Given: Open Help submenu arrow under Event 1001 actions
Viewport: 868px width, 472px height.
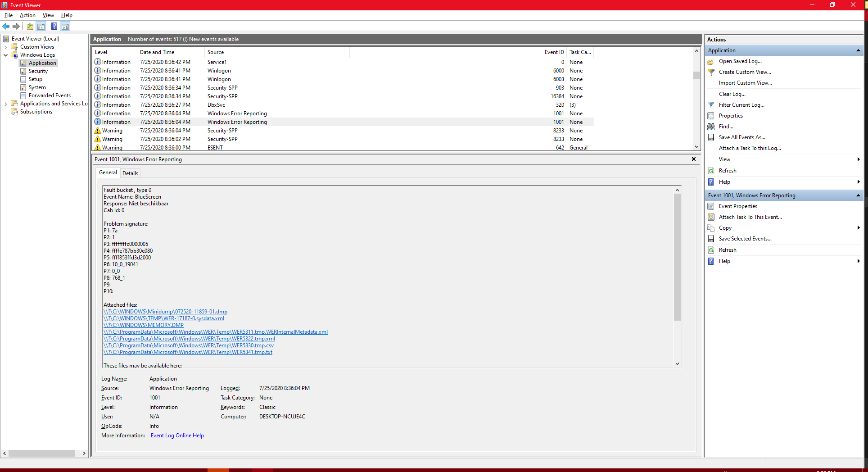Looking at the screenshot, I should tap(859, 261).
